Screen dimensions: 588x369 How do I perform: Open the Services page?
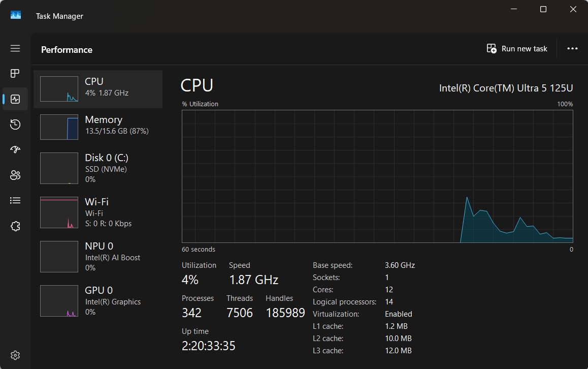tap(15, 226)
